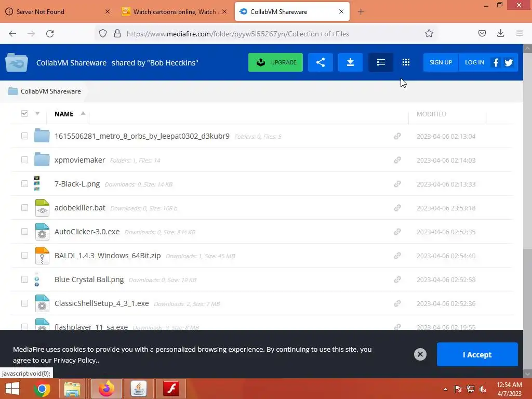Screen dimensions: 532x399
Task: Click the Blue Crystal Ball.png thumbnail
Action: point(37,280)
